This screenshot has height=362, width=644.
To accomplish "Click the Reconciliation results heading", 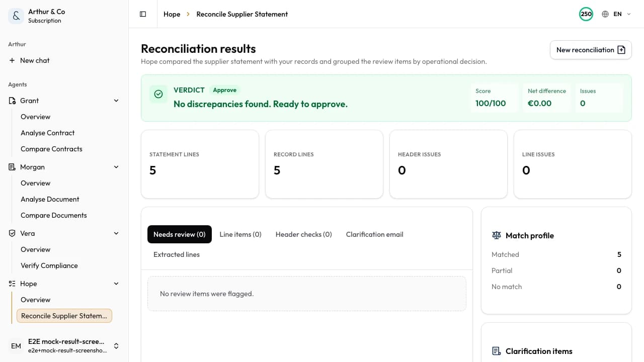I will click(x=198, y=49).
